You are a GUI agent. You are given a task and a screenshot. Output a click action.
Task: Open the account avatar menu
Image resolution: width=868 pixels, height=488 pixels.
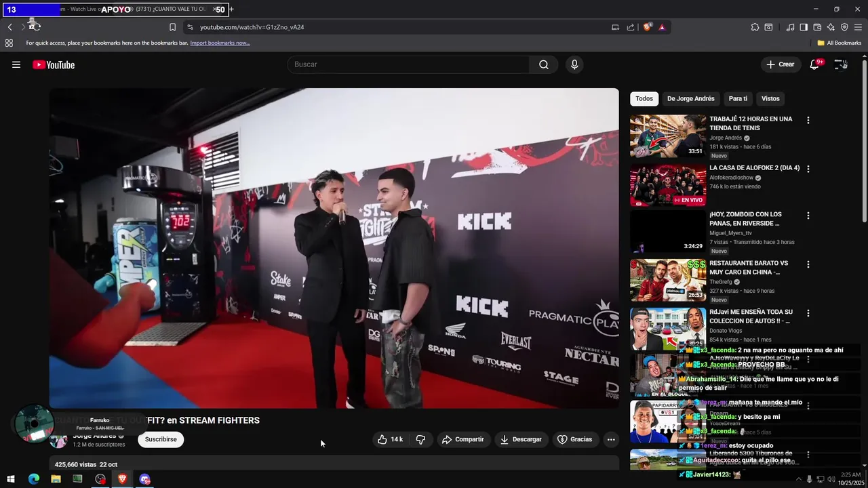(x=841, y=64)
